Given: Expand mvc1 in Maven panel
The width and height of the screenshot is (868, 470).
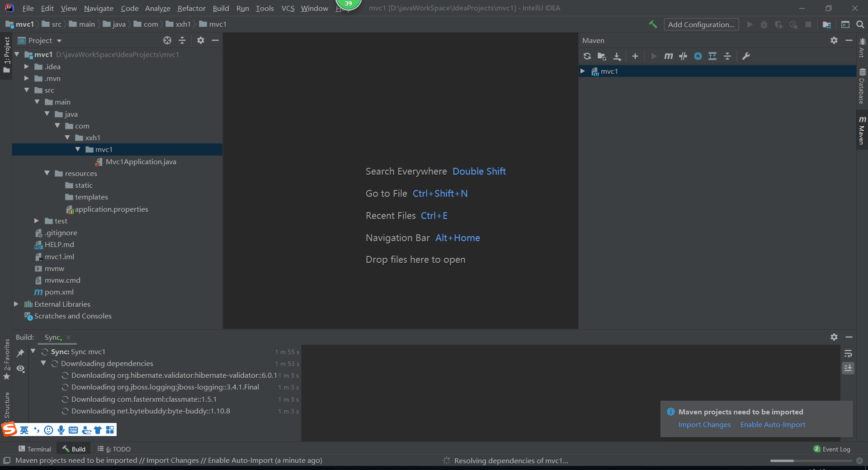Looking at the screenshot, I should point(583,71).
